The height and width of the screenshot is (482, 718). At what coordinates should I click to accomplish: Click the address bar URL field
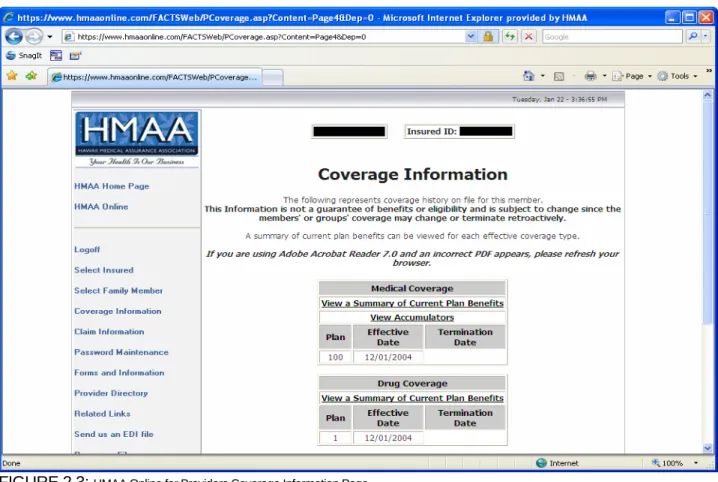[x=264, y=37]
